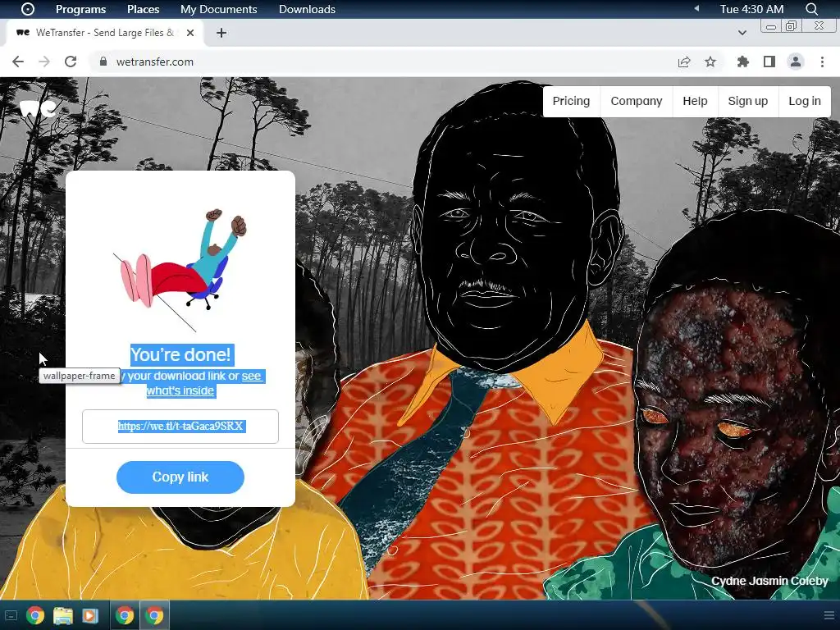Open Chrome profile avatar menu
The image size is (840, 630).
(796, 62)
